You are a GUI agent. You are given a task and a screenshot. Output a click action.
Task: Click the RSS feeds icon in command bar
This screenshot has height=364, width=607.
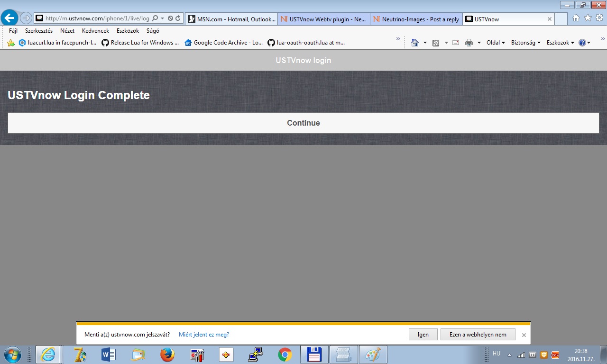(436, 43)
